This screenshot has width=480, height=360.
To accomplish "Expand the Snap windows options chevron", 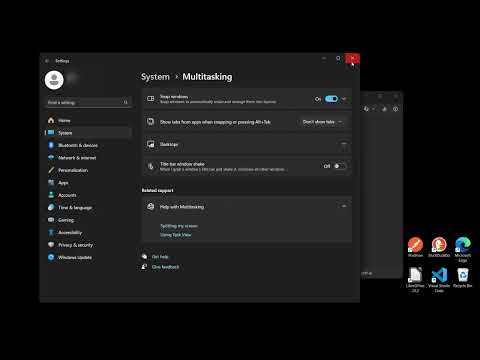I will coord(344,99).
